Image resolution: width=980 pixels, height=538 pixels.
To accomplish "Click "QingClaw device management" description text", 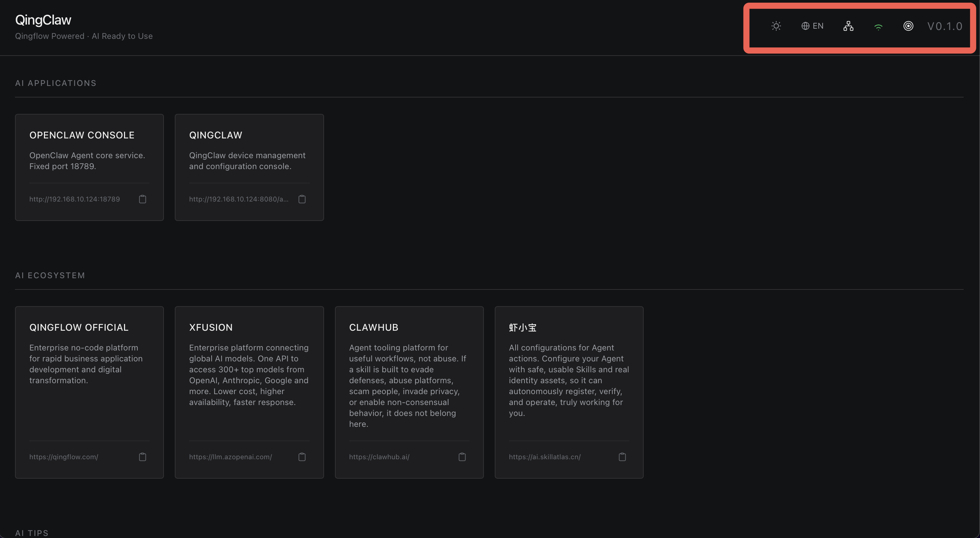I will pos(247,161).
